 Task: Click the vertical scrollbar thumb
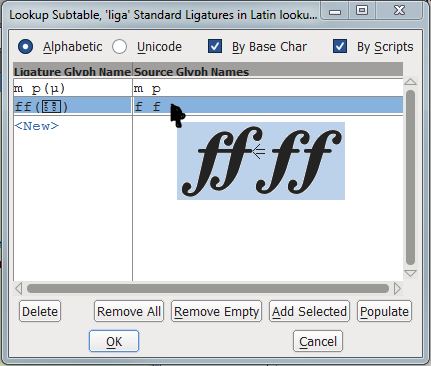[x=411, y=178]
